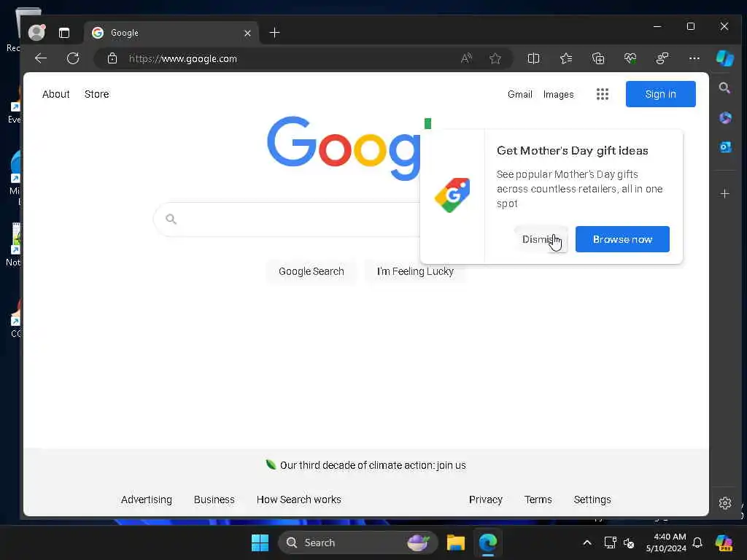Open the Settings footer menu
The image size is (747, 560).
click(592, 499)
